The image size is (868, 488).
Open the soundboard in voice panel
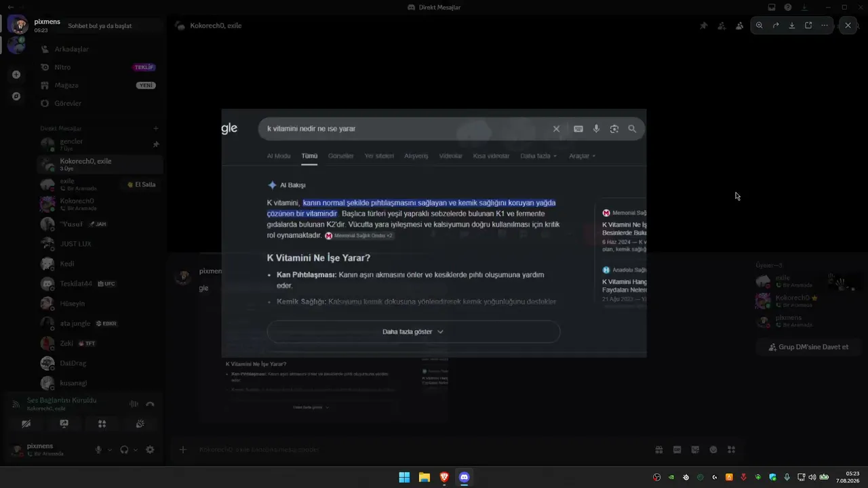pos(140,424)
